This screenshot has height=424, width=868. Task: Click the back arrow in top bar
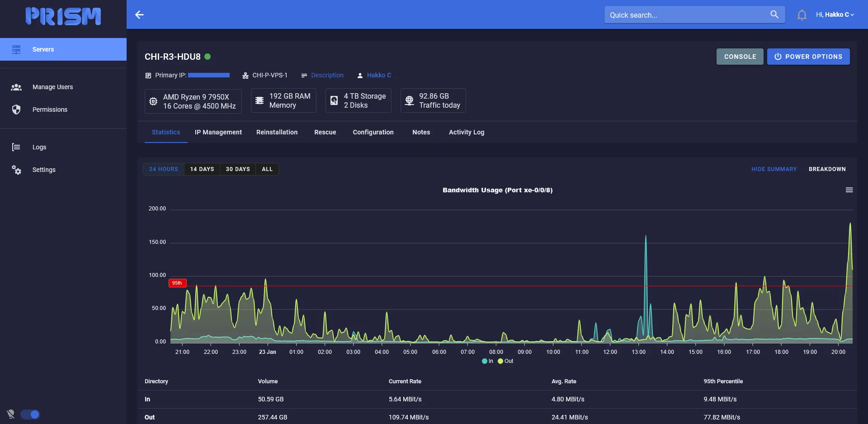coord(139,15)
